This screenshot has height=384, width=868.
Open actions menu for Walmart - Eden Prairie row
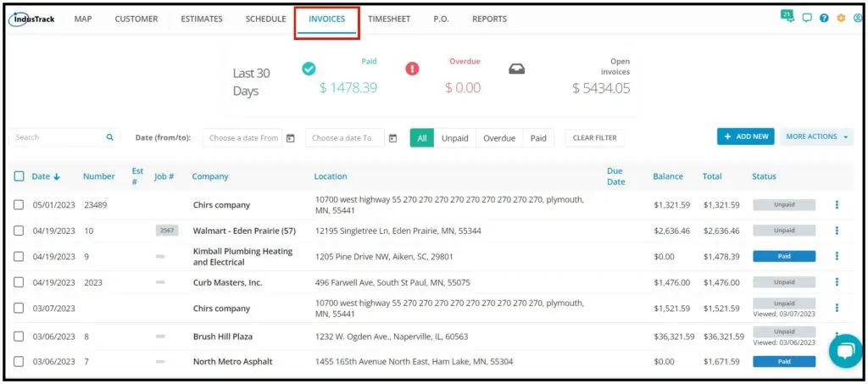pos(837,231)
